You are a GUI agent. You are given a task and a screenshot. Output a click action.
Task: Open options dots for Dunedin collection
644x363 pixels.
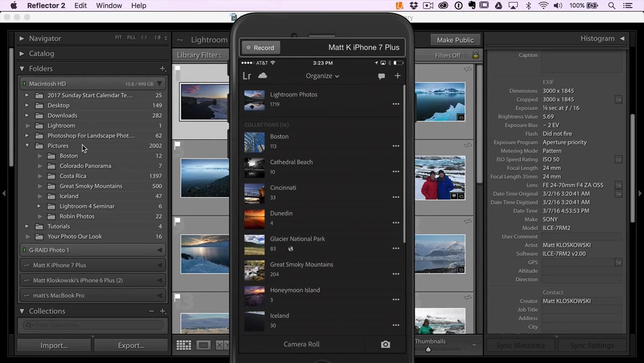pos(396,223)
